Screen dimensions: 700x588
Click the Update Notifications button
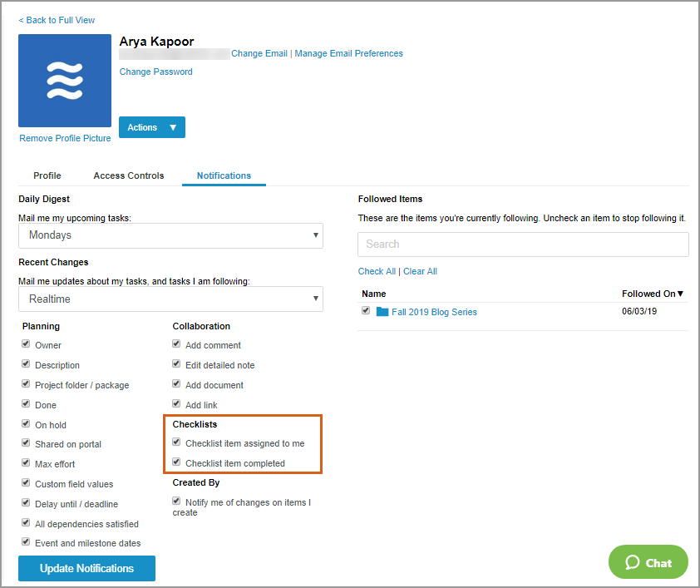tap(86, 569)
